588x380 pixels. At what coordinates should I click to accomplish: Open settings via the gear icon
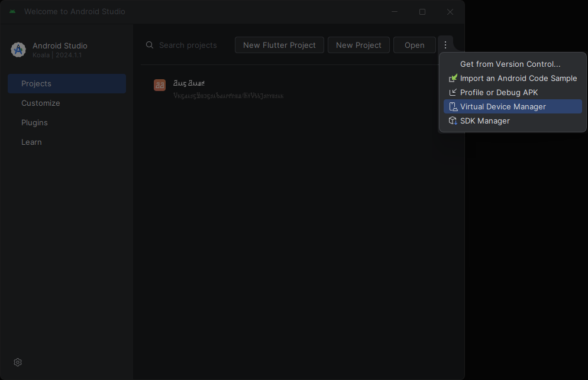tap(18, 362)
